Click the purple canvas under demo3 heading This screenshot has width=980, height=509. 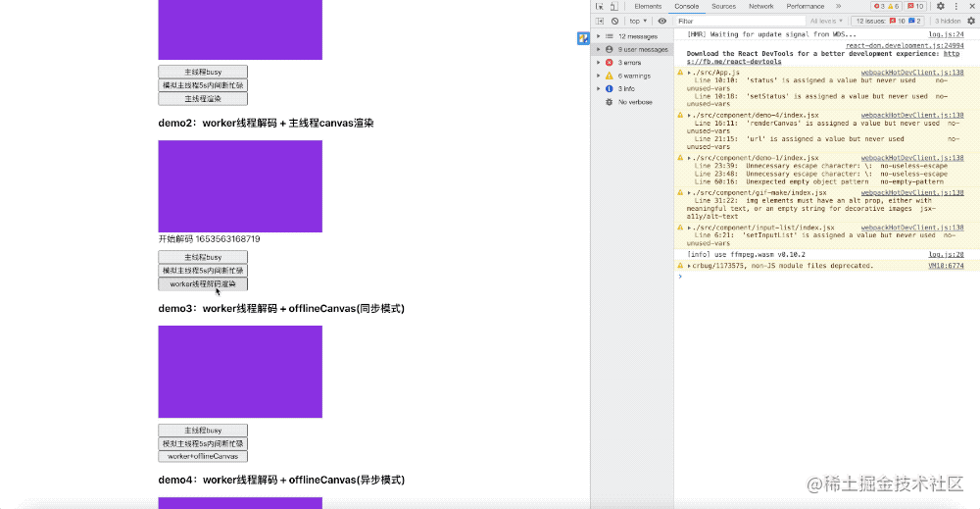coord(240,372)
